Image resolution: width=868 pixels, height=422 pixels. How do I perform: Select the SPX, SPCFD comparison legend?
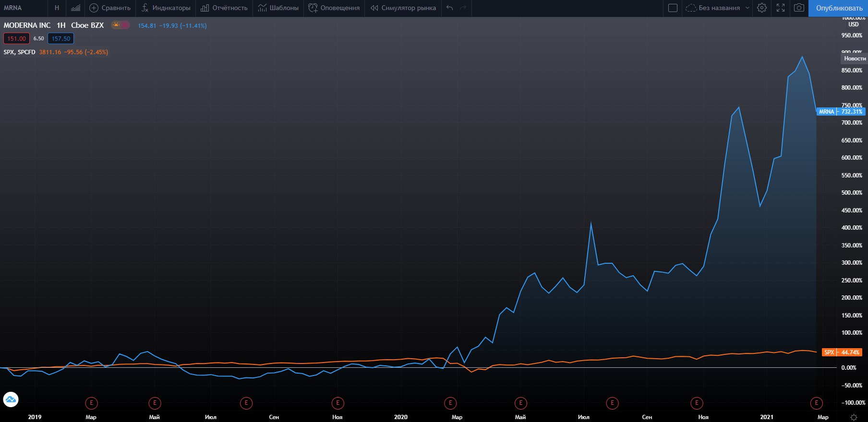pos(19,52)
